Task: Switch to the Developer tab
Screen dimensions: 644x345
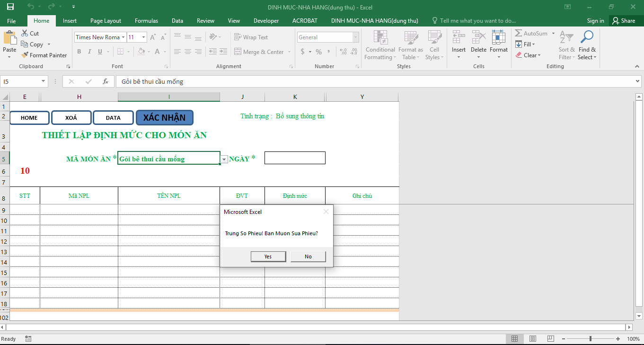Action: pos(266,21)
